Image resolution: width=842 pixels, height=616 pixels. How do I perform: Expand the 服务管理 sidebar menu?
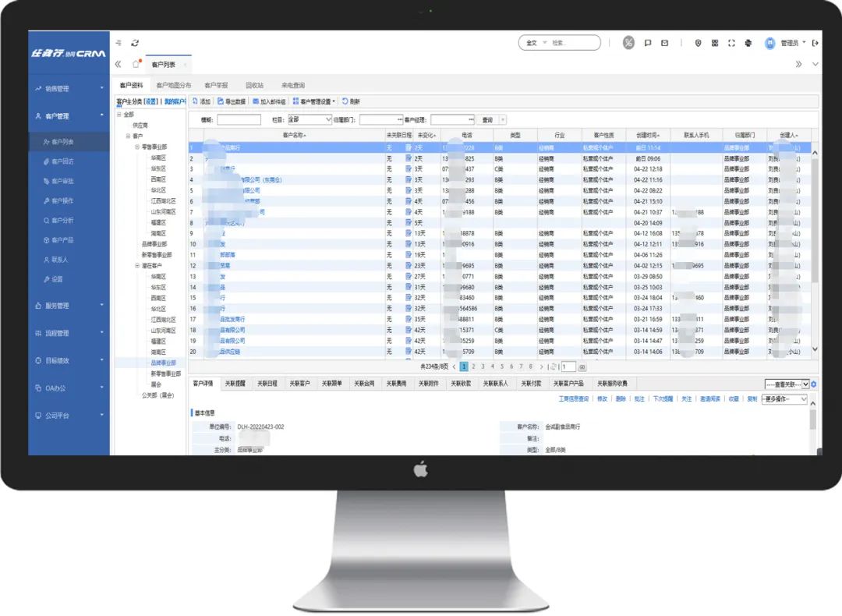[x=69, y=306]
